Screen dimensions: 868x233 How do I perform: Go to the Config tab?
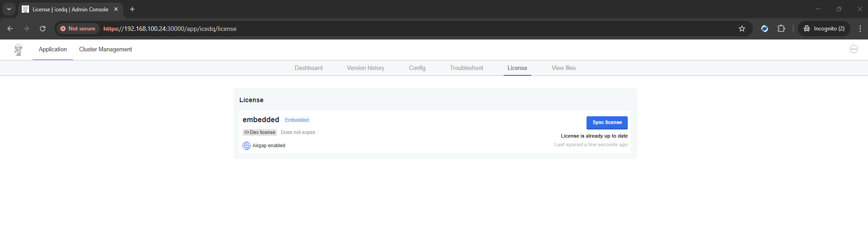[417, 68]
